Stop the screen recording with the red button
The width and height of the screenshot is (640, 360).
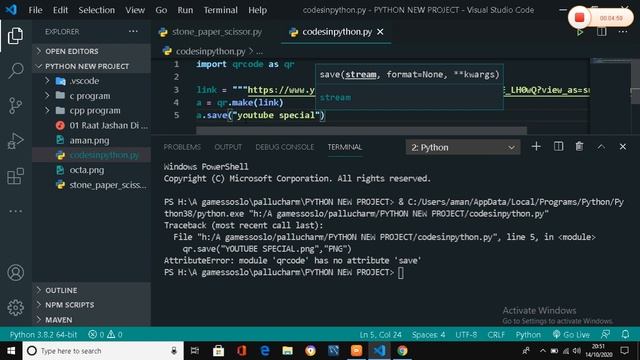point(579,18)
